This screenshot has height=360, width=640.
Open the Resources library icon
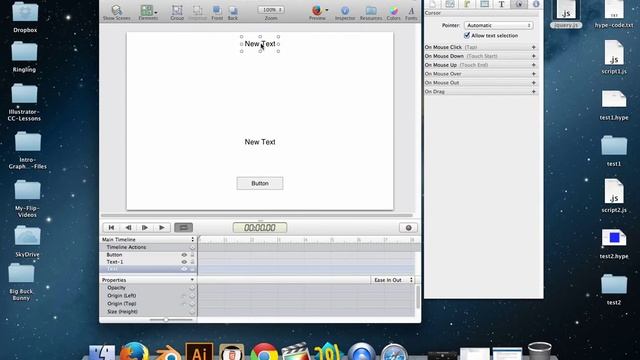371,12
